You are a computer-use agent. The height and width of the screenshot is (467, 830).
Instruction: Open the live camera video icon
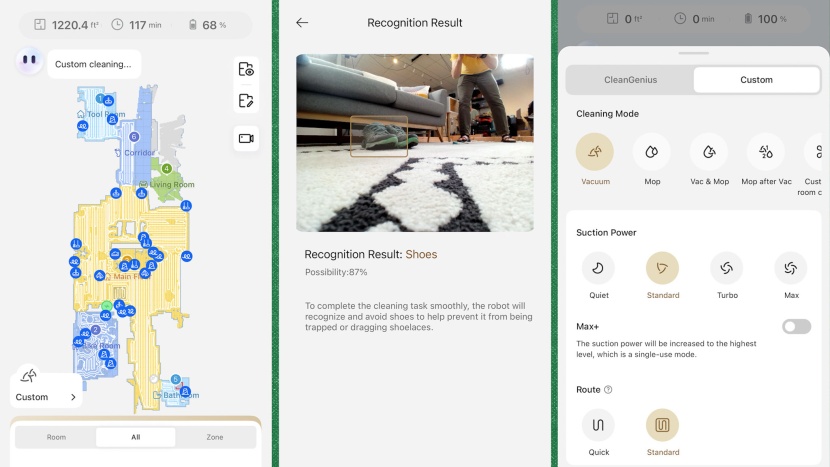[x=246, y=138]
